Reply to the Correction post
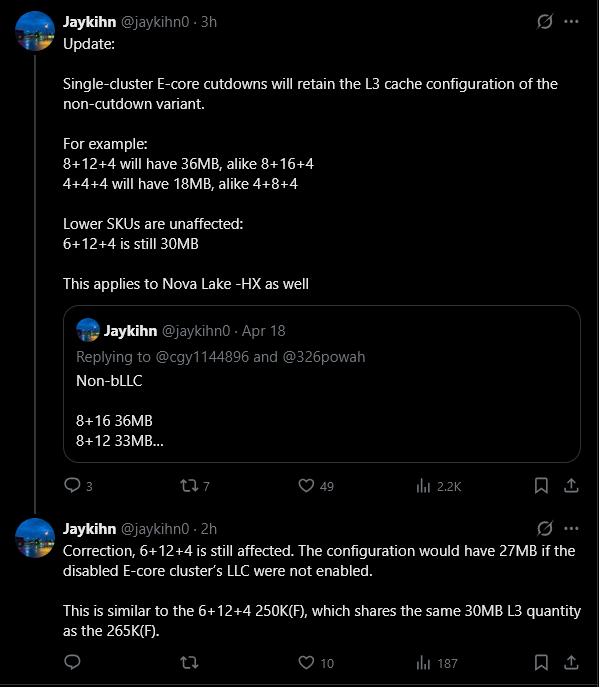 (72, 662)
